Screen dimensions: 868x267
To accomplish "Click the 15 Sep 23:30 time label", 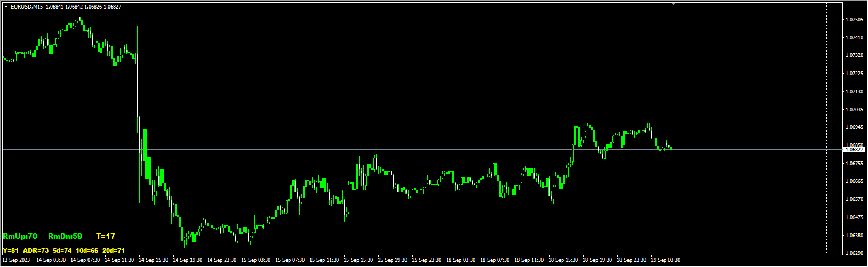I will 427,261.
